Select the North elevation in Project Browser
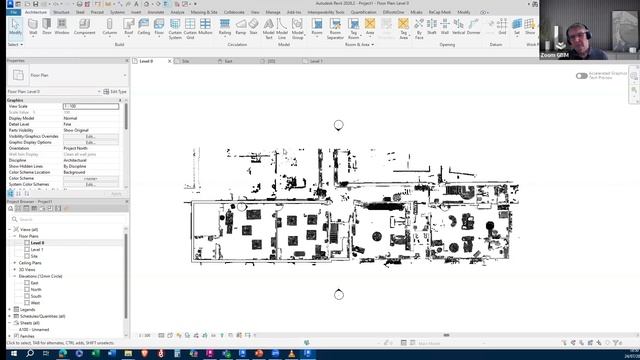The image size is (640, 360). point(36,290)
